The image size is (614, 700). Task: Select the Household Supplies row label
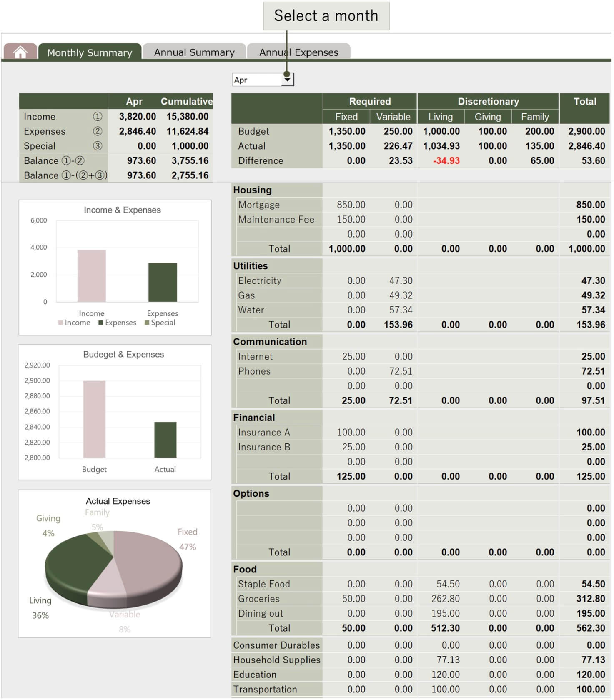(x=277, y=660)
